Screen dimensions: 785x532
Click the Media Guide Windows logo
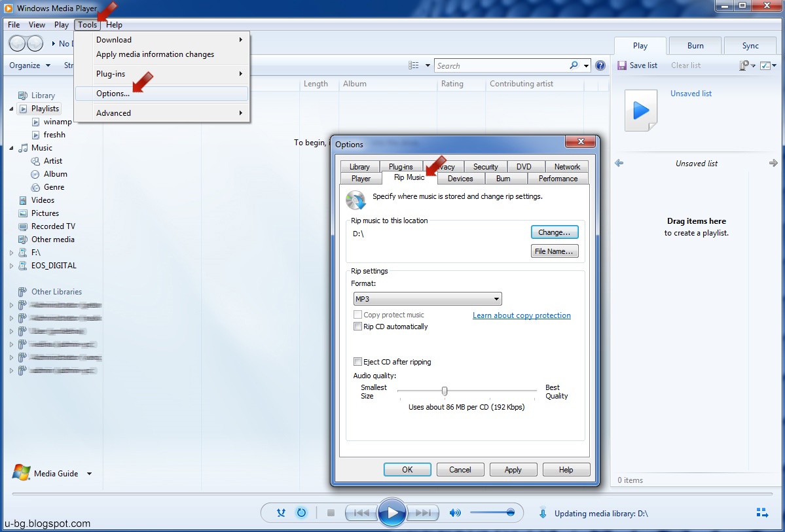pyautogui.click(x=21, y=472)
